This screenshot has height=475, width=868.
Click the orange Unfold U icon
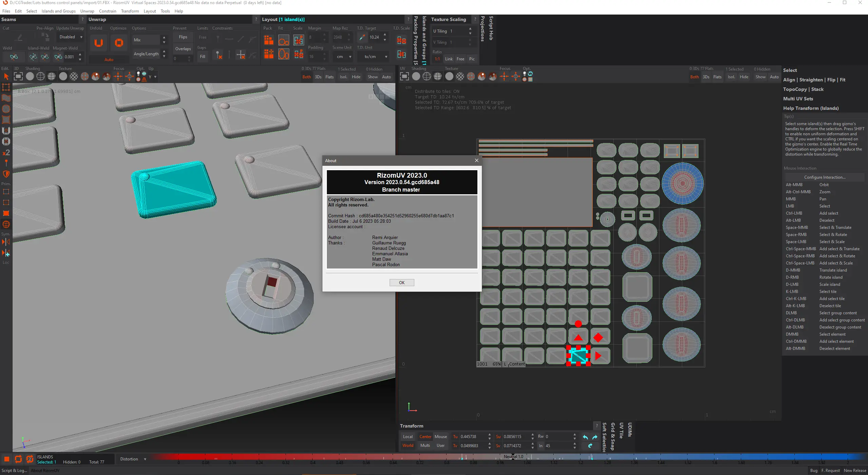(x=98, y=43)
